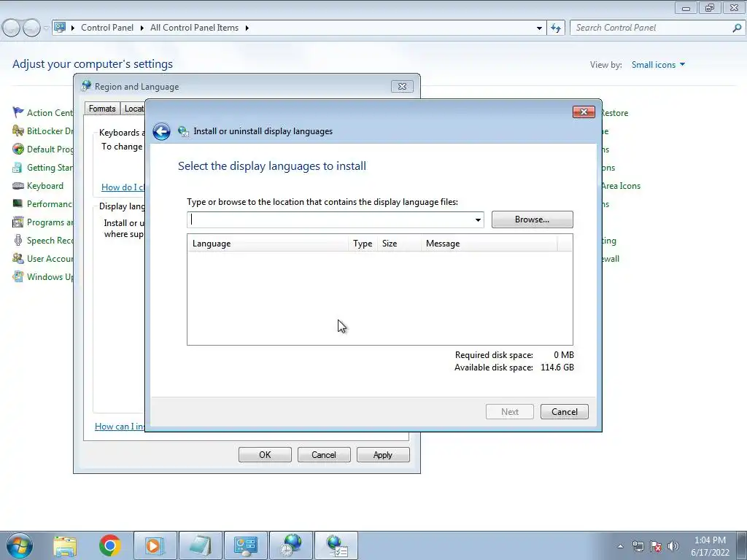This screenshot has height=560, width=747.
Task: Open the Action Center flag icon
Action: [18, 112]
